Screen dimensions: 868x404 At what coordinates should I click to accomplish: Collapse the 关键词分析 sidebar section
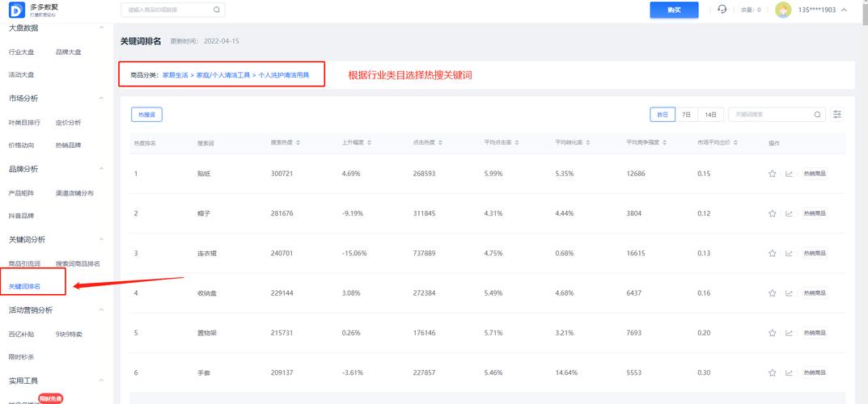(101, 239)
